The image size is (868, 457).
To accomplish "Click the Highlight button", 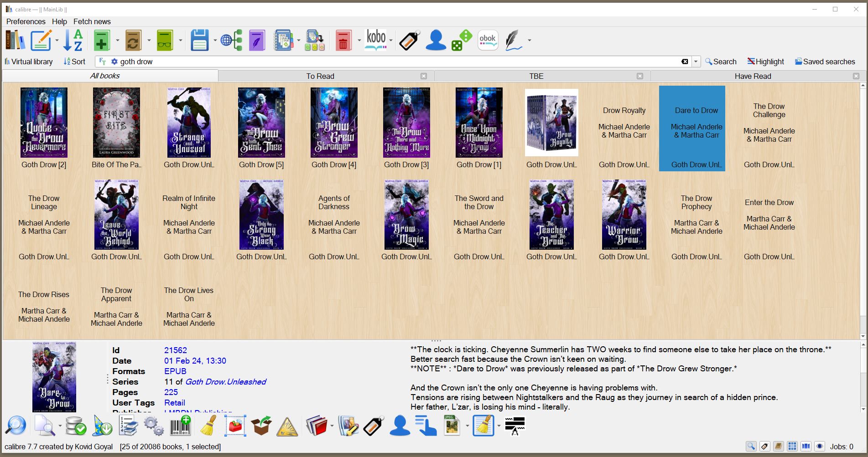I will (x=766, y=62).
